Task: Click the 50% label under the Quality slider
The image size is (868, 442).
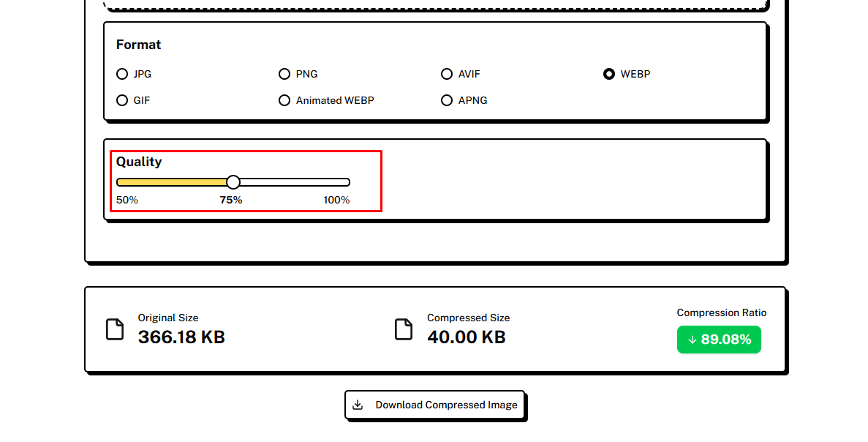Action: [127, 200]
